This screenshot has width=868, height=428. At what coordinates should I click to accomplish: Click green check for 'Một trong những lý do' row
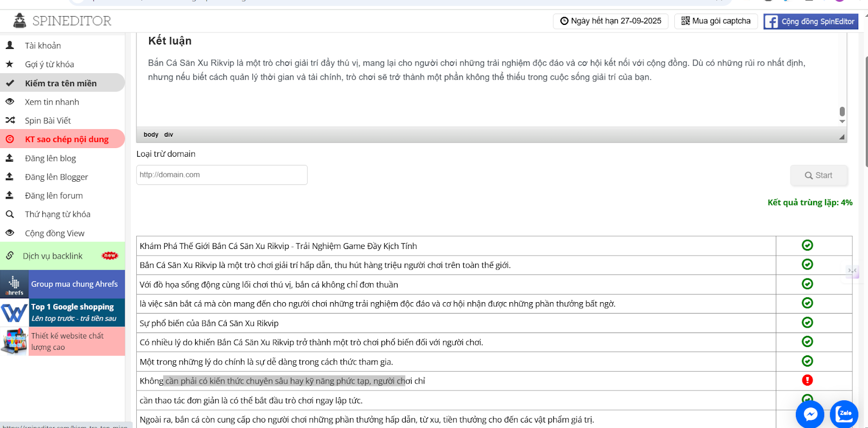pyautogui.click(x=807, y=361)
